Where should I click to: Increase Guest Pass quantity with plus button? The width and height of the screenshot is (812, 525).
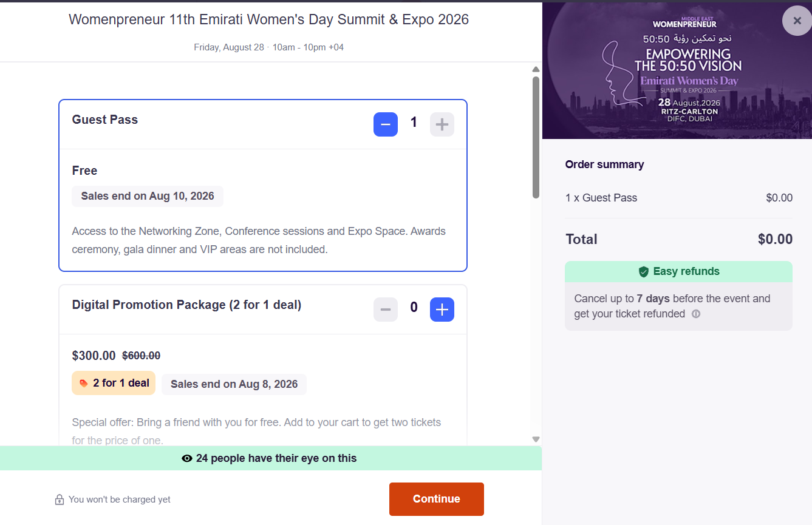click(x=442, y=124)
